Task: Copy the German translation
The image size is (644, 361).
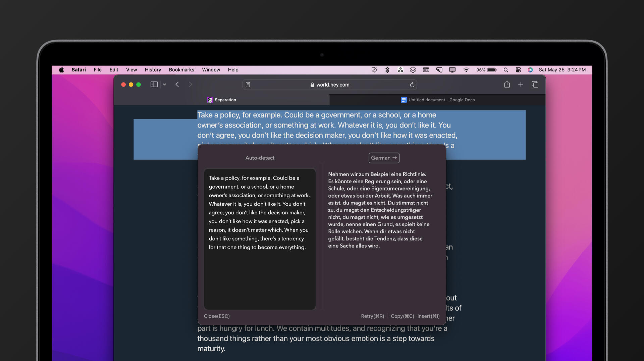Action: (x=402, y=316)
